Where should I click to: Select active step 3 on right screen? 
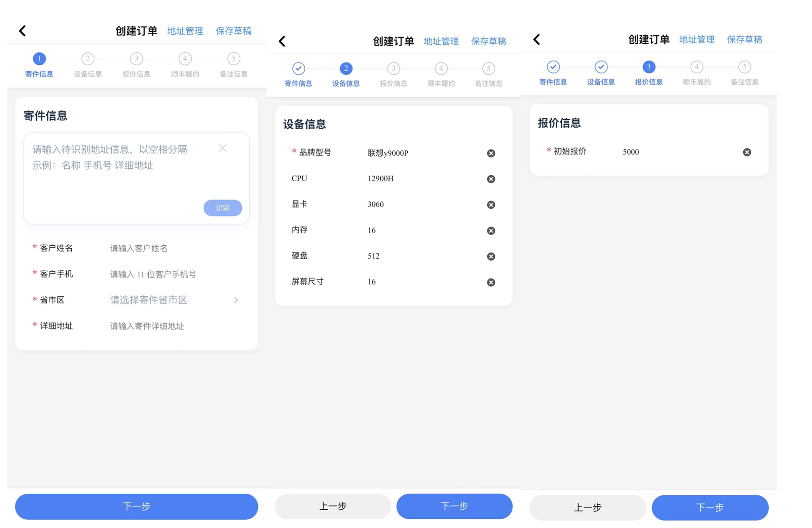[649, 67]
